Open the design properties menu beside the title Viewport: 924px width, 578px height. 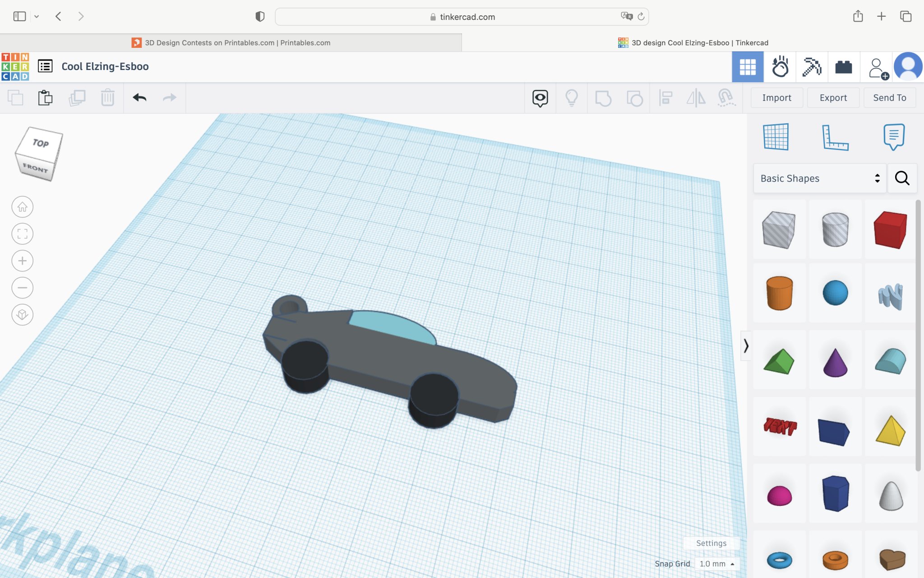45,66
